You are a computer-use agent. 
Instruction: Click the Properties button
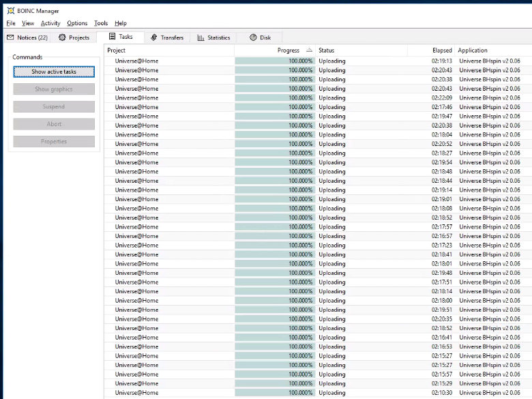tap(54, 141)
